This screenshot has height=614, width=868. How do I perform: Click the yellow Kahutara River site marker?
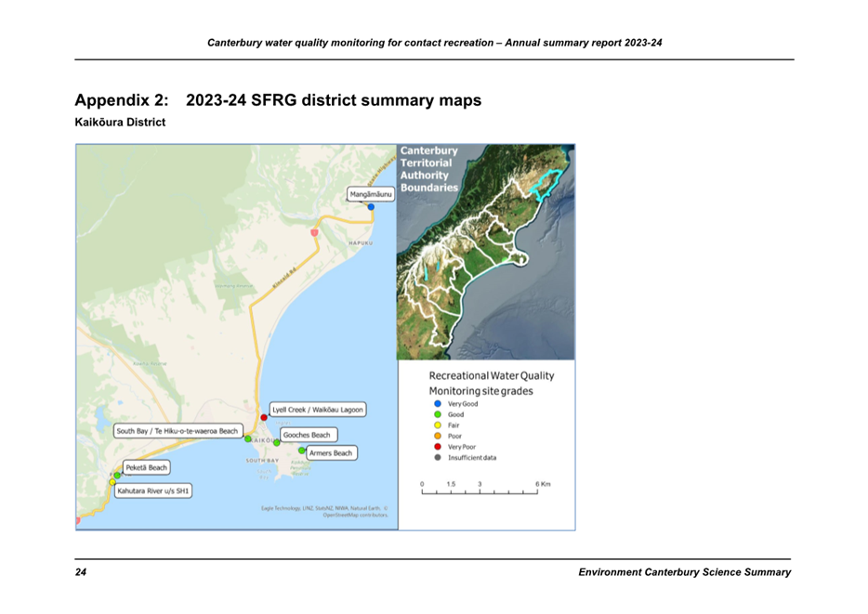(x=112, y=482)
